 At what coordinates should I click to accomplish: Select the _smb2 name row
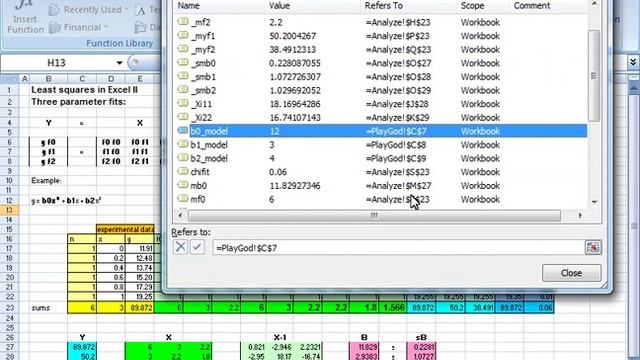point(381,90)
